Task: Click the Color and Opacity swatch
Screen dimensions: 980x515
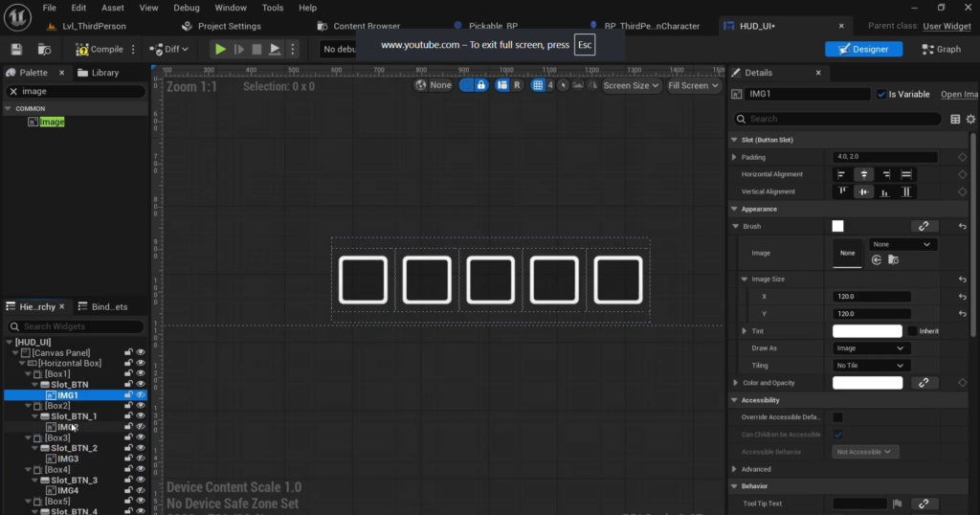Action: coord(867,383)
